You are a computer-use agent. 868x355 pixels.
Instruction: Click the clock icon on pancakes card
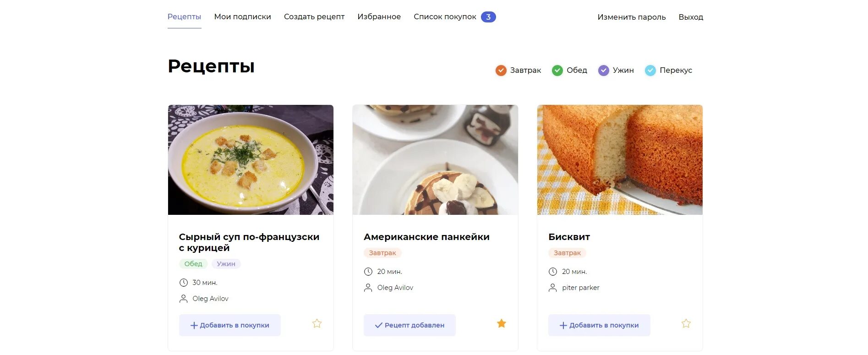point(368,272)
